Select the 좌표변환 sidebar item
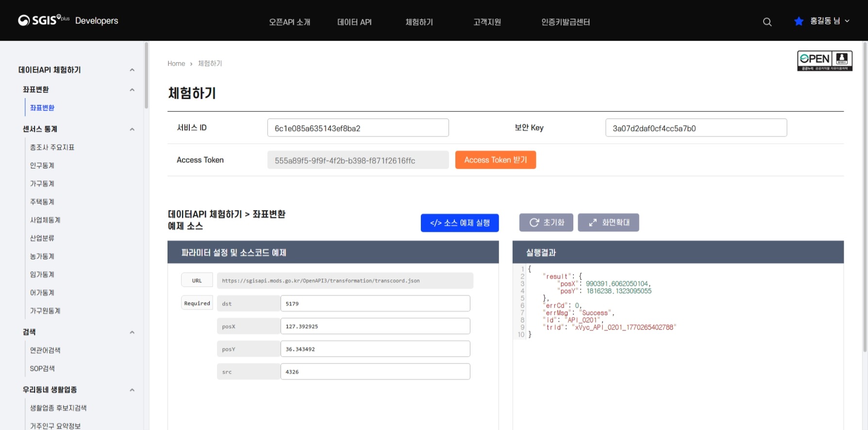 pos(42,108)
